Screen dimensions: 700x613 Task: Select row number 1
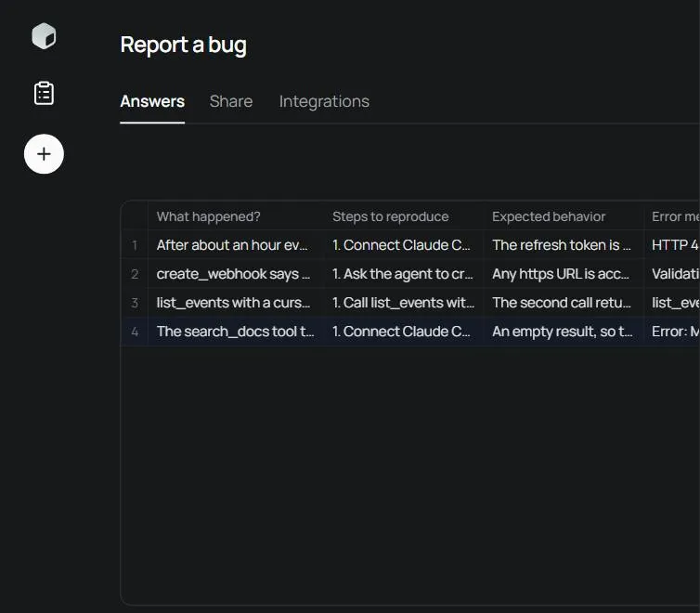(135, 245)
